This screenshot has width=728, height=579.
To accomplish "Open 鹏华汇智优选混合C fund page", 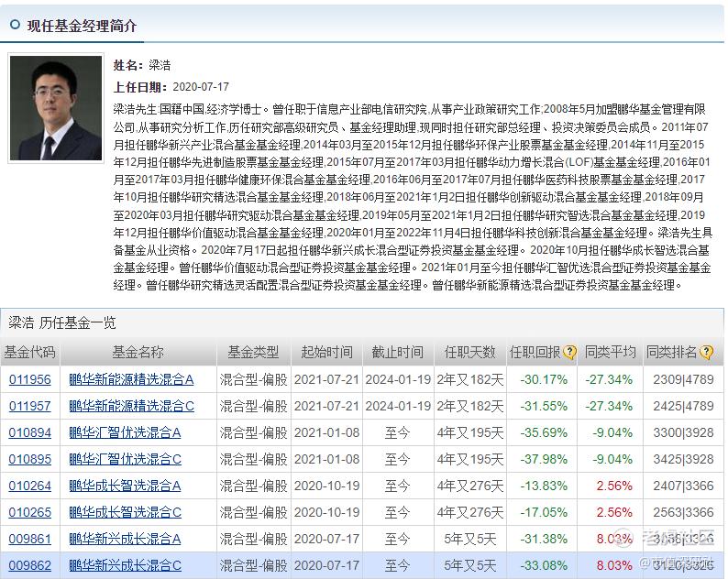I will [125, 459].
